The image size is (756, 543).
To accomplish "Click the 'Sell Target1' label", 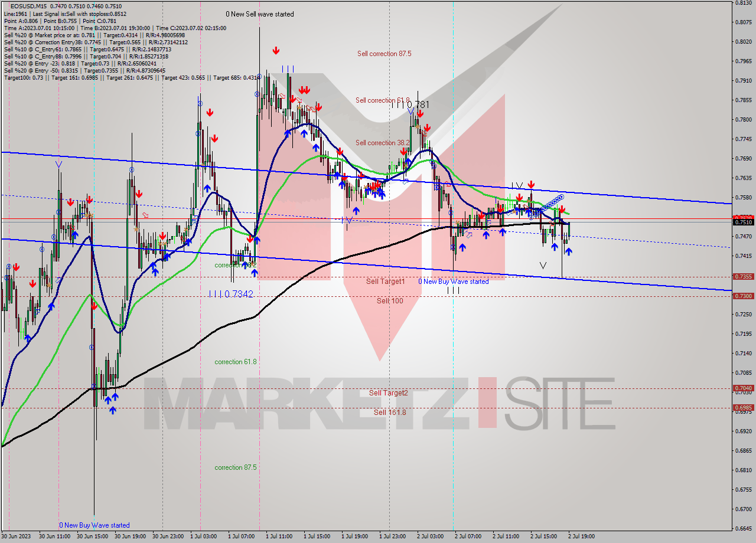I will (385, 282).
